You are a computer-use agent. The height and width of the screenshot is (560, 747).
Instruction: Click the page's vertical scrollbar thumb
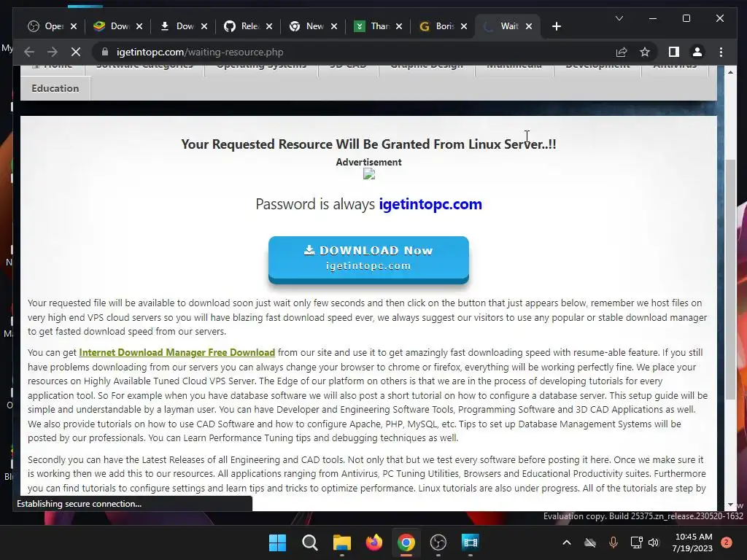coord(731,280)
